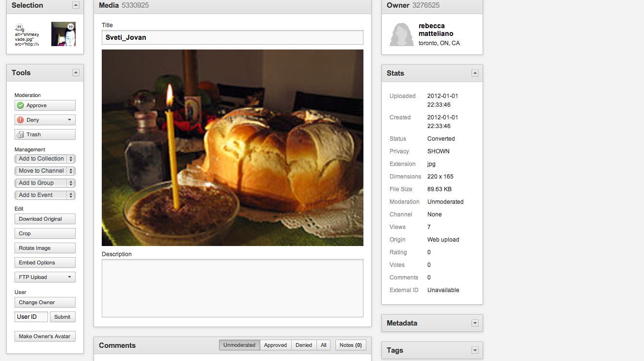Screen dimensions: 644x361
Task: Click the red icon on Deny
Action: pyautogui.click(x=20, y=120)
